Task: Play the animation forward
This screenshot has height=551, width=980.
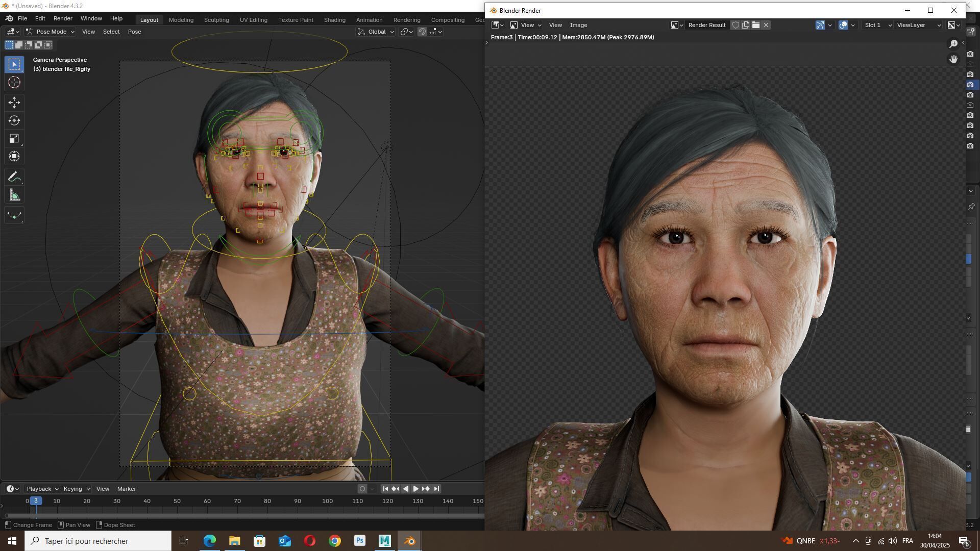Action: click(415, 489)
